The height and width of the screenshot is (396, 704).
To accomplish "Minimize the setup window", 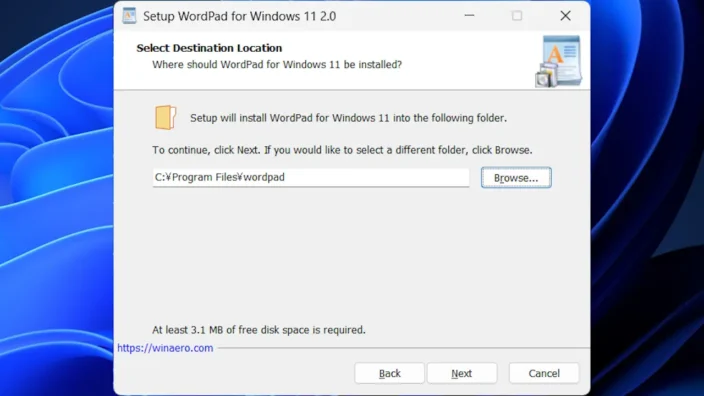I will pos(469,16).
